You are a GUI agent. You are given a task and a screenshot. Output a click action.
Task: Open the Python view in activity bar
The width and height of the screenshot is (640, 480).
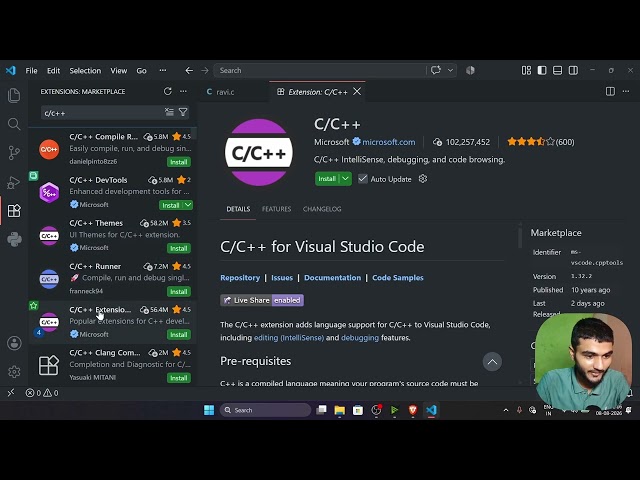tap(14, 240)
